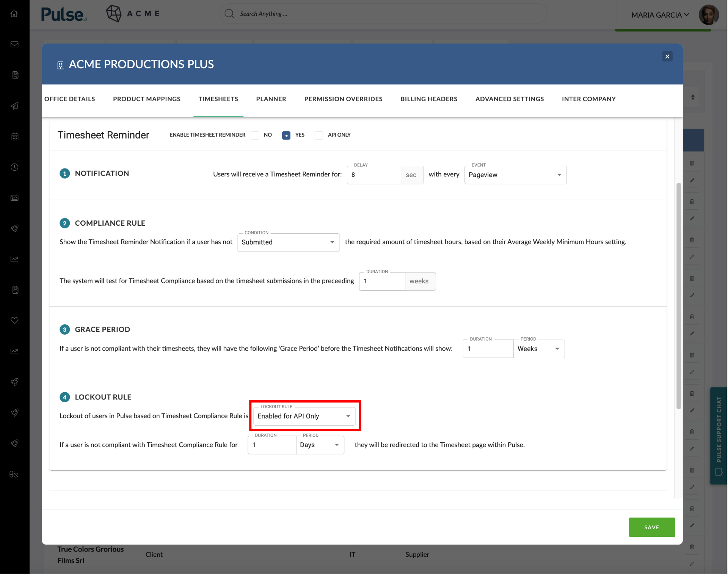Screen dimensions: 728x574
Task: Open the mail envelope sidebar icon
Action: pyautogui.click(x=14, y=44)
